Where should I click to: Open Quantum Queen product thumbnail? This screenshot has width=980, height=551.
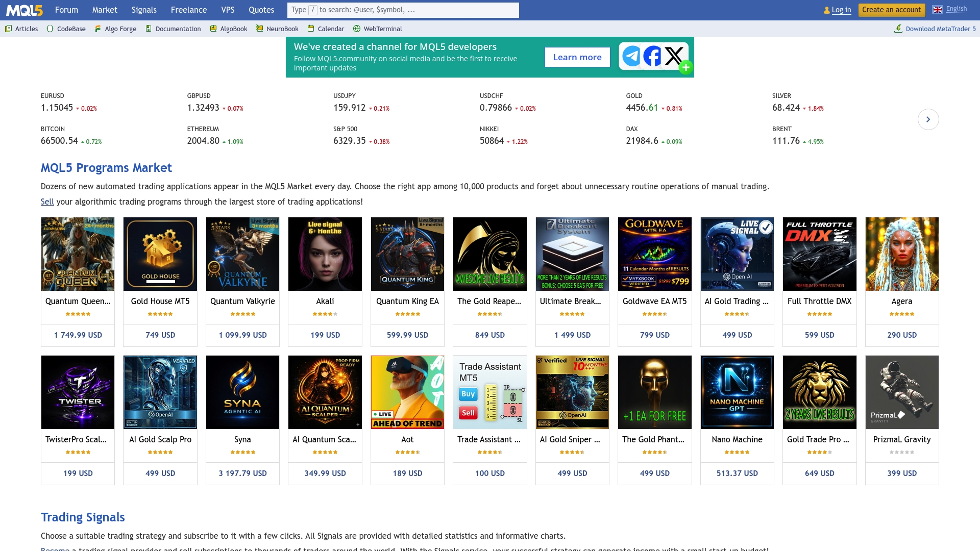78,254
